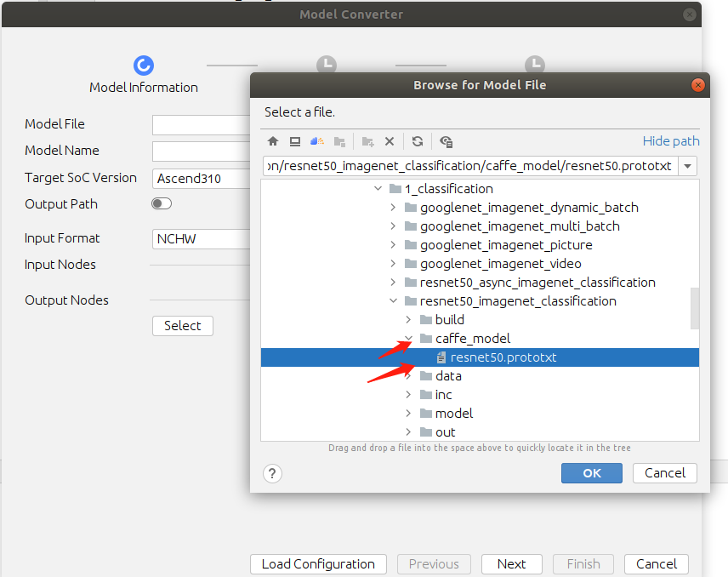
Task: Expand googlenet_imagenet_picture folder
Action: [x=393, y=245]
